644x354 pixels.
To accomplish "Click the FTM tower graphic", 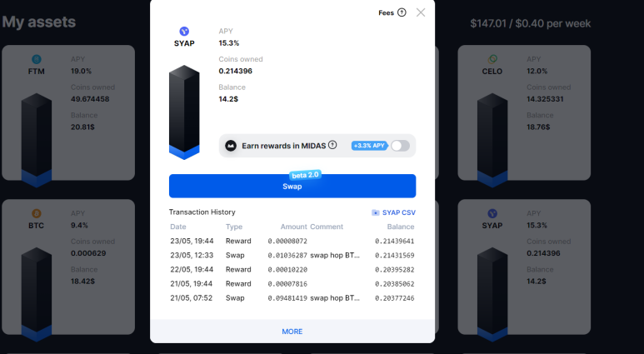I will coord(37,140).
